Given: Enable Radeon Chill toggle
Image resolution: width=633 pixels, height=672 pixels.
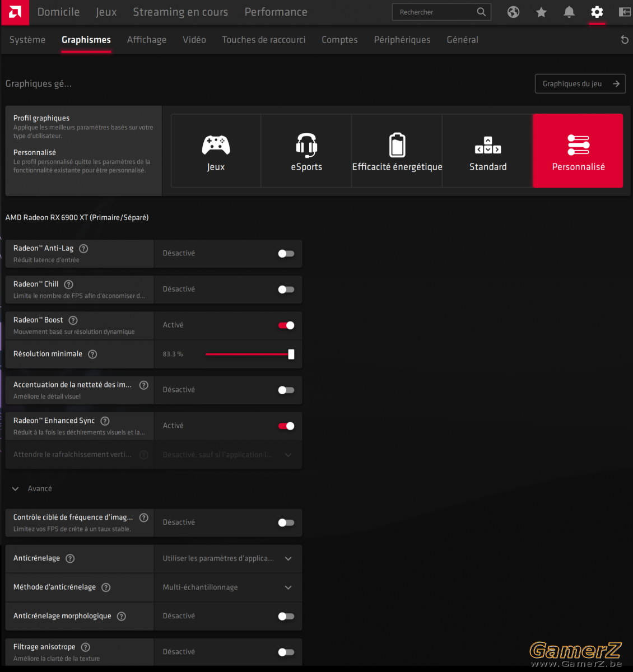Looking at the screenshot, I should [286, 290].
